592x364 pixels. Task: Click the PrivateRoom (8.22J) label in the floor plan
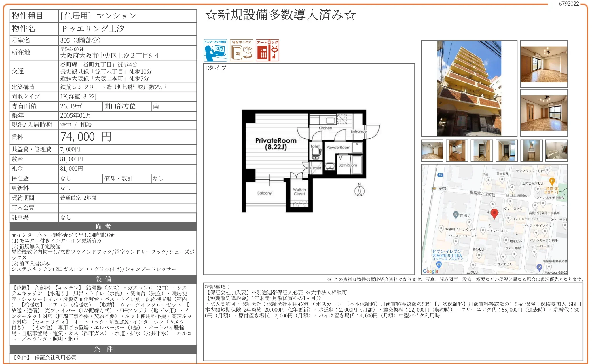(276, 144)
